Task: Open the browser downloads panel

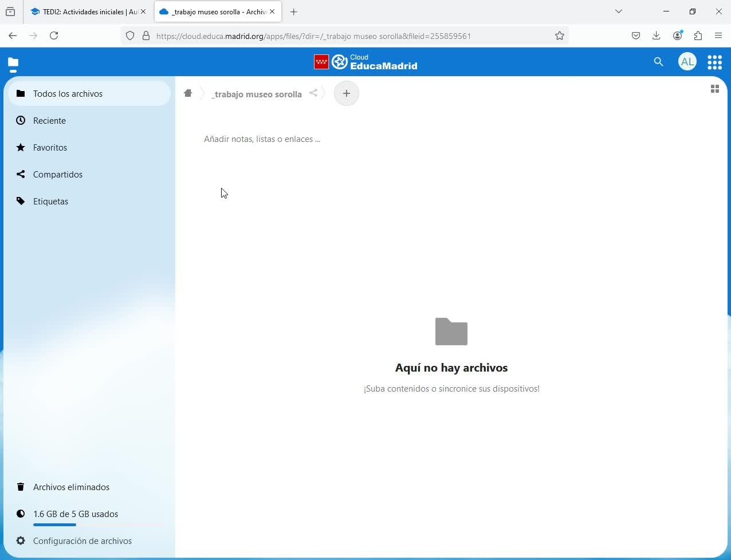Action: click(657, 36)
